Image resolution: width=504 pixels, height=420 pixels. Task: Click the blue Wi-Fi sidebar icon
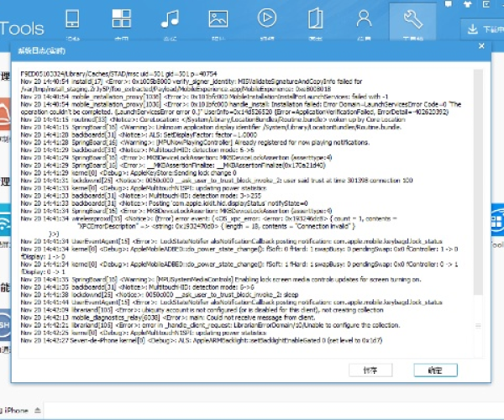[4, 220]
